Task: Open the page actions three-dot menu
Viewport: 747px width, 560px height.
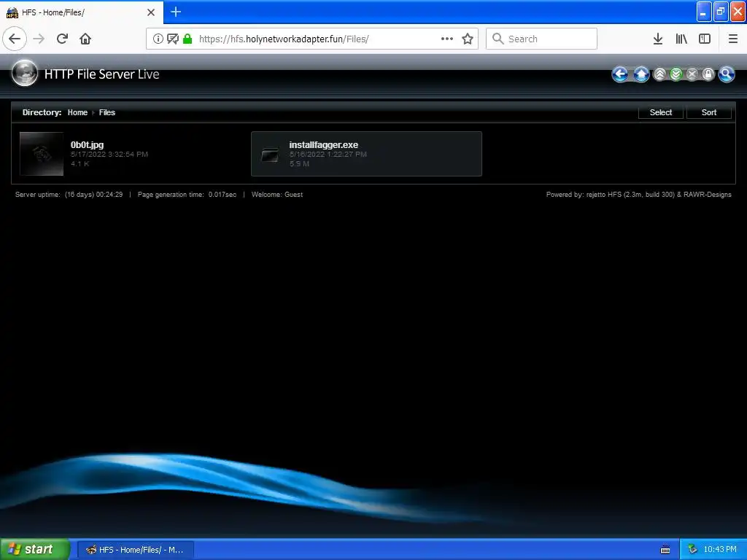Action: click(x=447, y=39)
